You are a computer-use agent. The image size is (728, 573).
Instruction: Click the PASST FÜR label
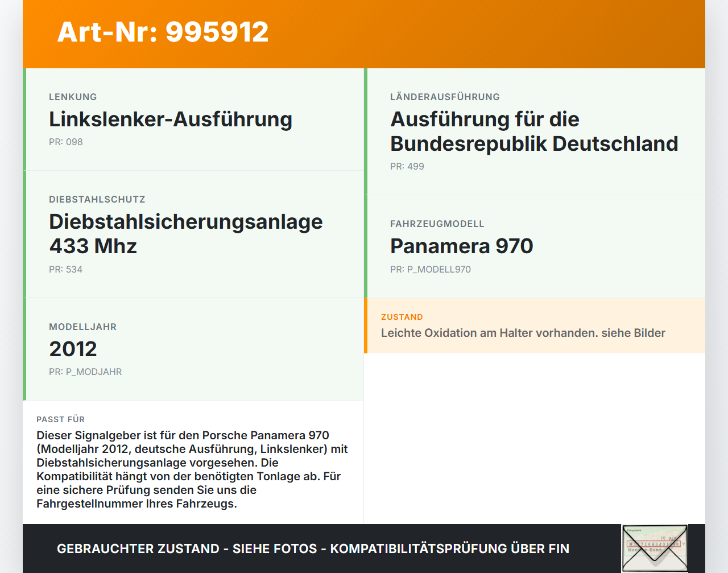60,419
